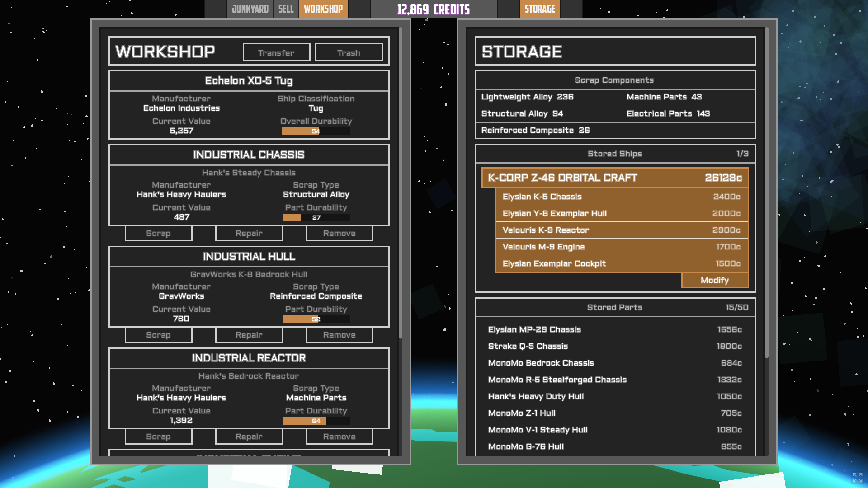Open the Sell tab

click(286, 9)
